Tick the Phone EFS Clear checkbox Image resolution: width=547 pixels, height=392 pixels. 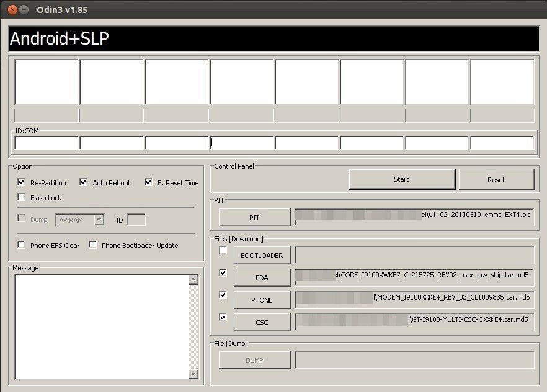coord(21,245)
